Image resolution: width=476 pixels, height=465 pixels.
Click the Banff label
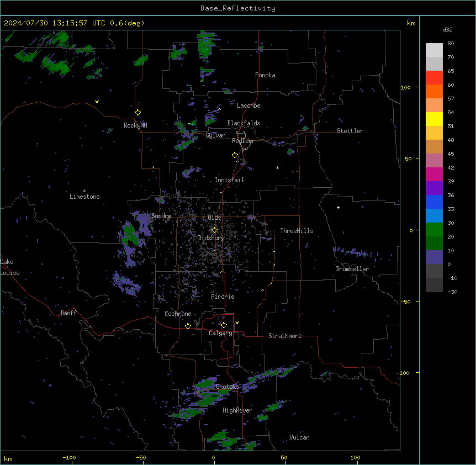(x=68, y=313)
